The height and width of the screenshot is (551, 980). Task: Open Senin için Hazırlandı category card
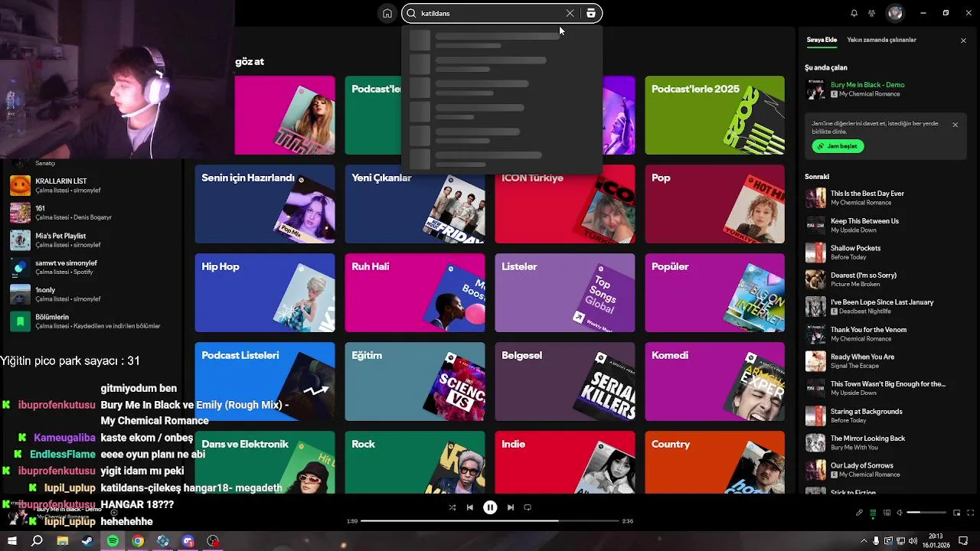pos(265,204)
